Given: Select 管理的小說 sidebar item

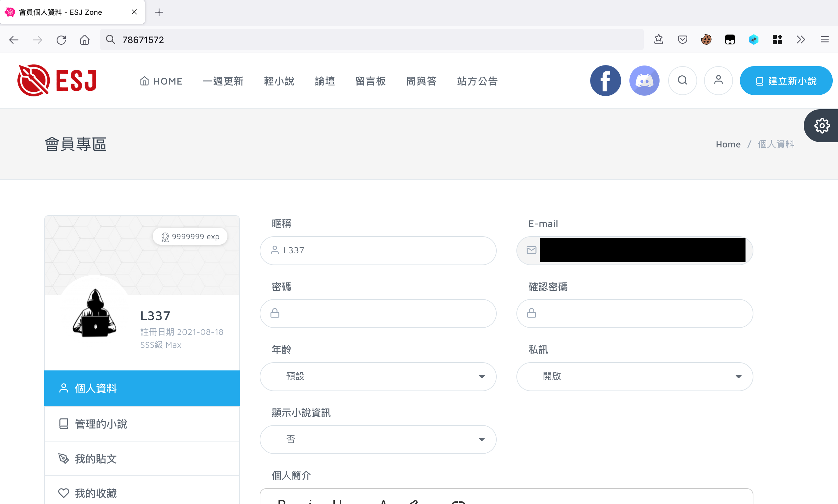Looking at the screenshot, I should 142,423.
